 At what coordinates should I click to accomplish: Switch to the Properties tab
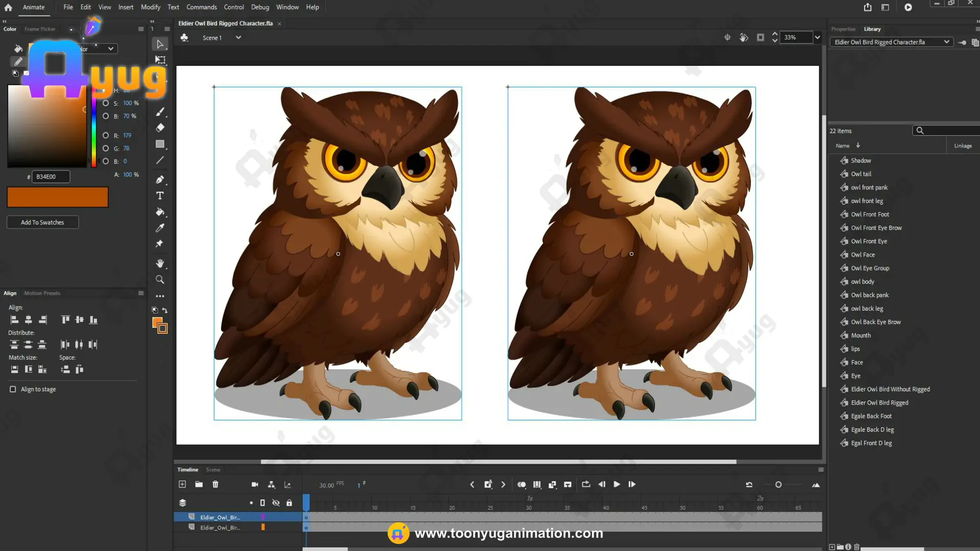point(843,29)
